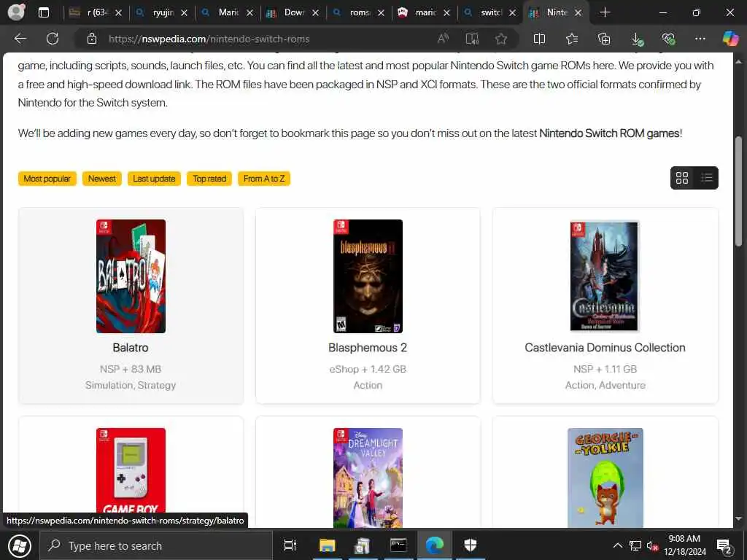Screen dimensions: 747x560
Task: Sort games by Most popular
Action: point(47,179)
